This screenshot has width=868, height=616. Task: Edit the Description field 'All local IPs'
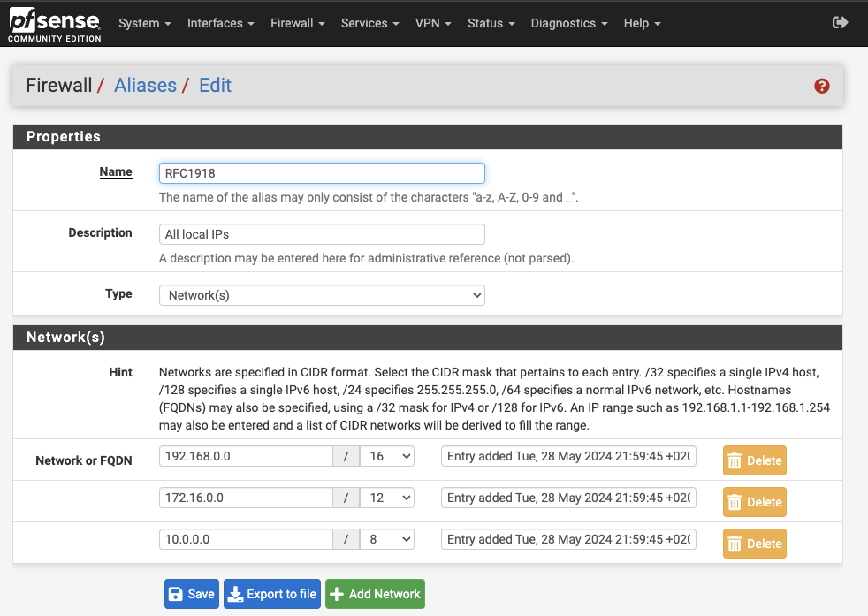(322, 234)
